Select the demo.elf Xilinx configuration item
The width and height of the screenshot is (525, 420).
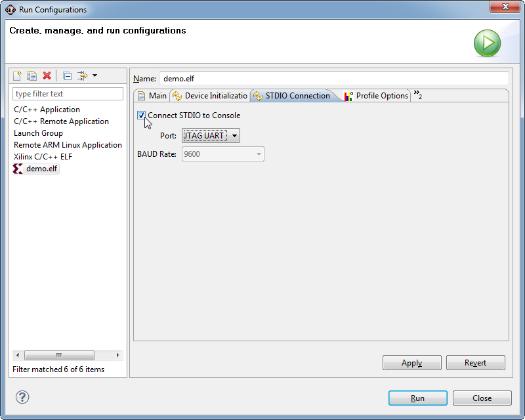[36, 169]
